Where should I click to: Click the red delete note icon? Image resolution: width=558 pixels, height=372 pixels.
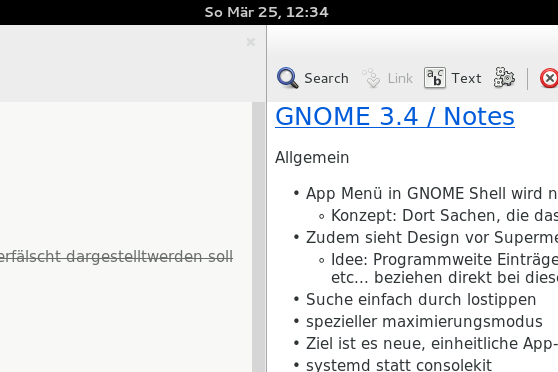click(x=549, y=78)
